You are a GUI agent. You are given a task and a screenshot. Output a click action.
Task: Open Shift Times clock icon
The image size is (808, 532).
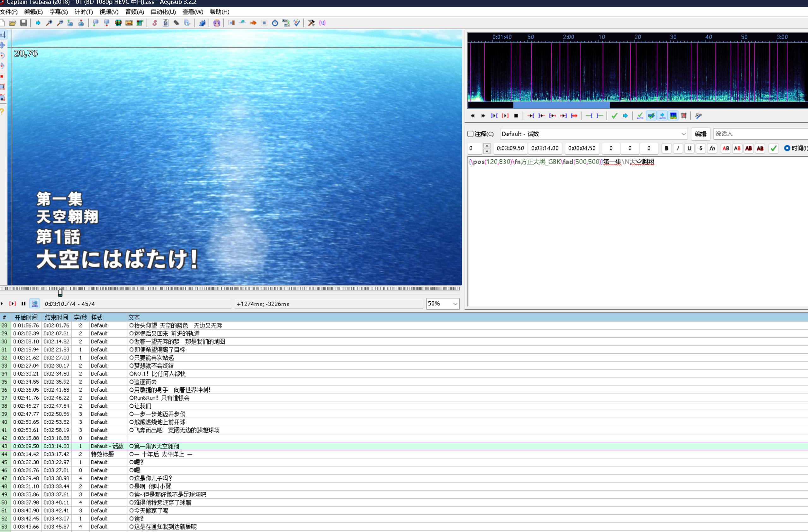pos(275,23)
